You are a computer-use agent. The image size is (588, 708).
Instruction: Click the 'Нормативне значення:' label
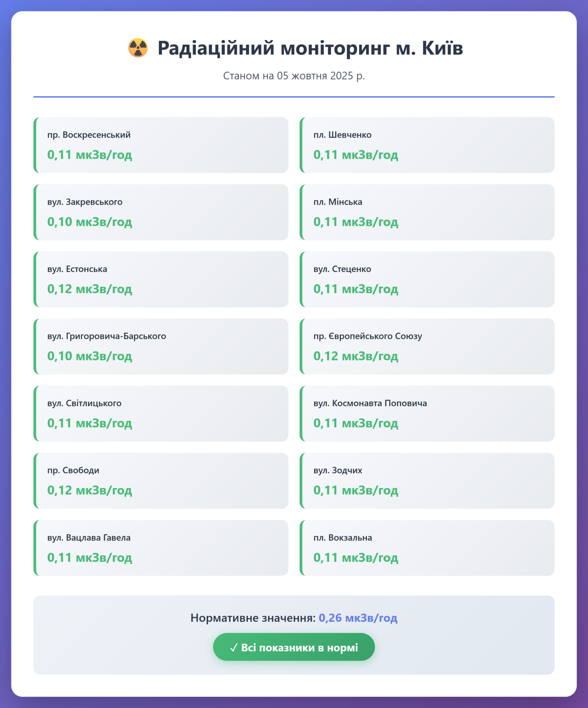tap(253, 618)
